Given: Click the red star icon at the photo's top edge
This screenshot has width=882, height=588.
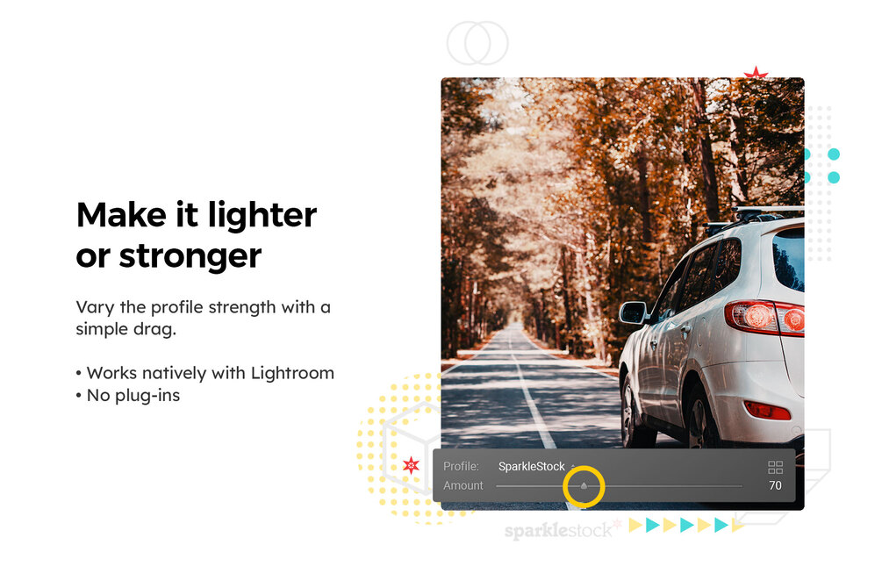Looking at the screenshot, I should click(756, 73).
